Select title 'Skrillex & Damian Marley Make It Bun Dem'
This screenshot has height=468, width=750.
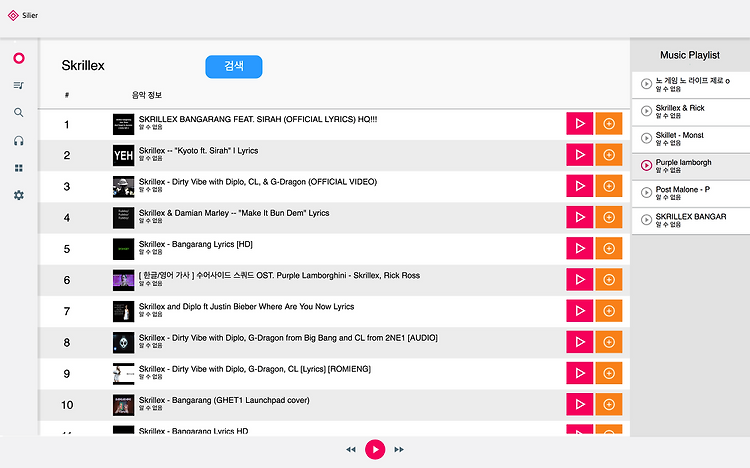coord(234,213)
